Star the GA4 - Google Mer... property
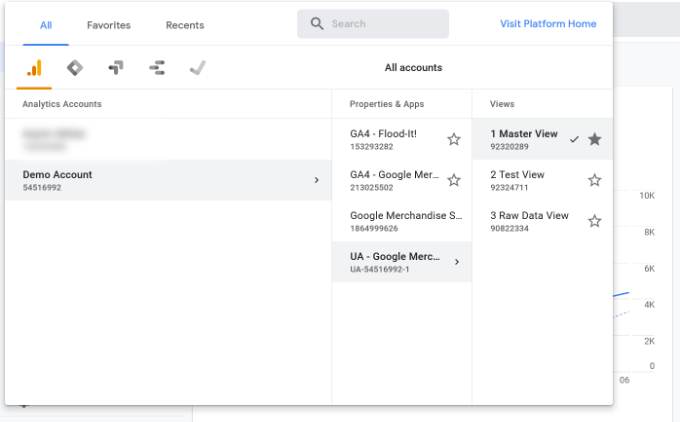Image resolution: width=680 pixels, height=422 pixels. pos(454,180)
